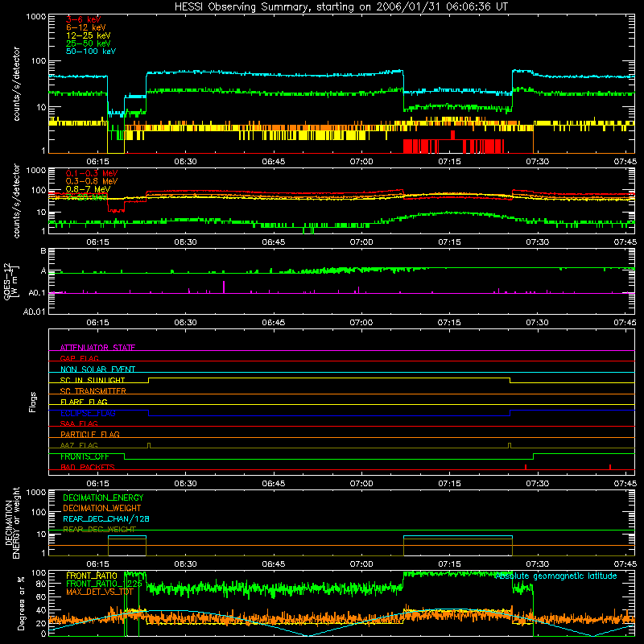This screenshot has height=644, width=644.
Task: Click the 0.1-0.3 MeV legend label
Action: click(92, 173)
